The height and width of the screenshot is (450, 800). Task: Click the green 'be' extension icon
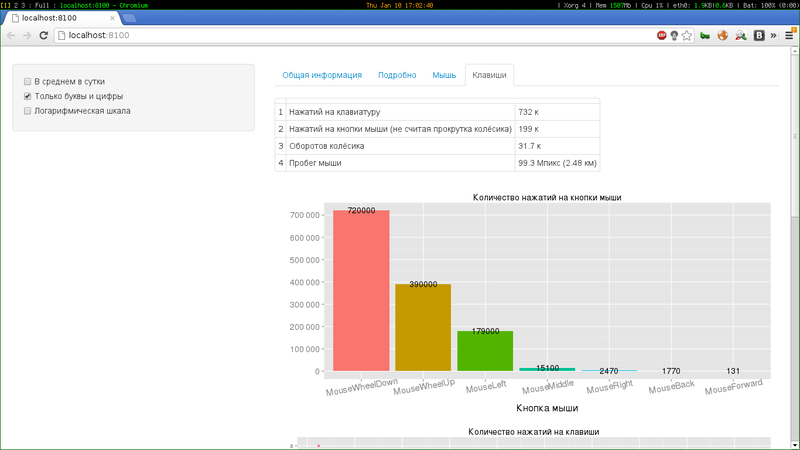(705, 36)
